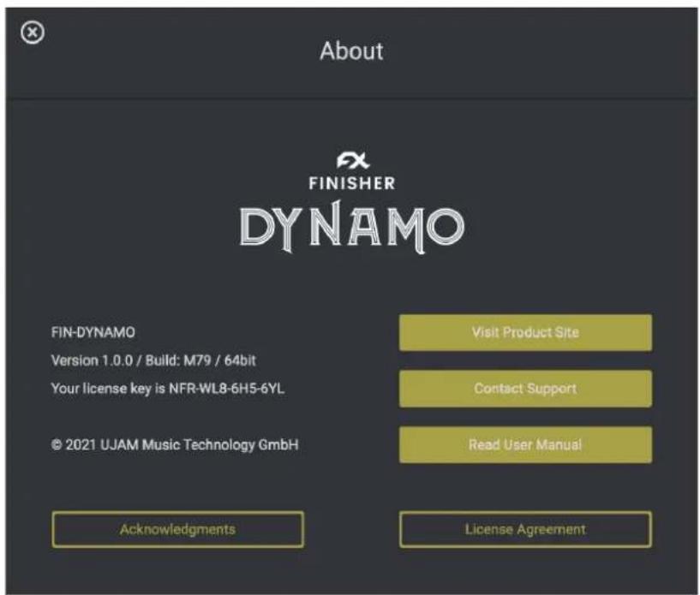Open Read User Manual button
This screenshot has height=595, width=700.
[x=525, y=444]
